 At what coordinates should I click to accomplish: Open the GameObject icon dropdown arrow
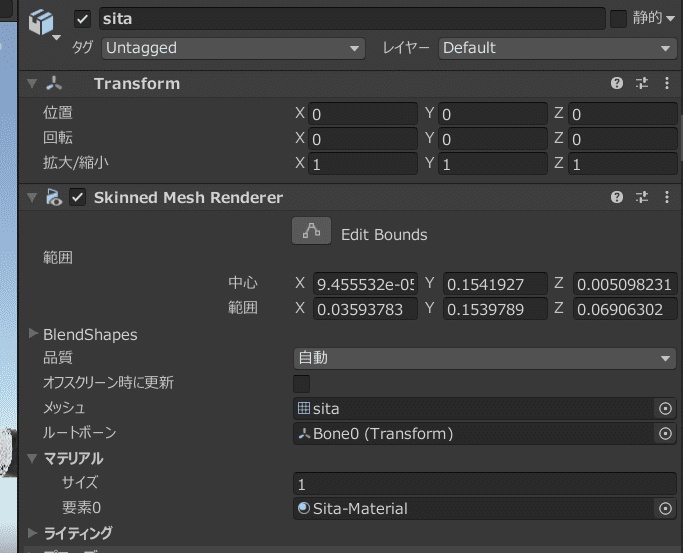[x=56, y=38]
